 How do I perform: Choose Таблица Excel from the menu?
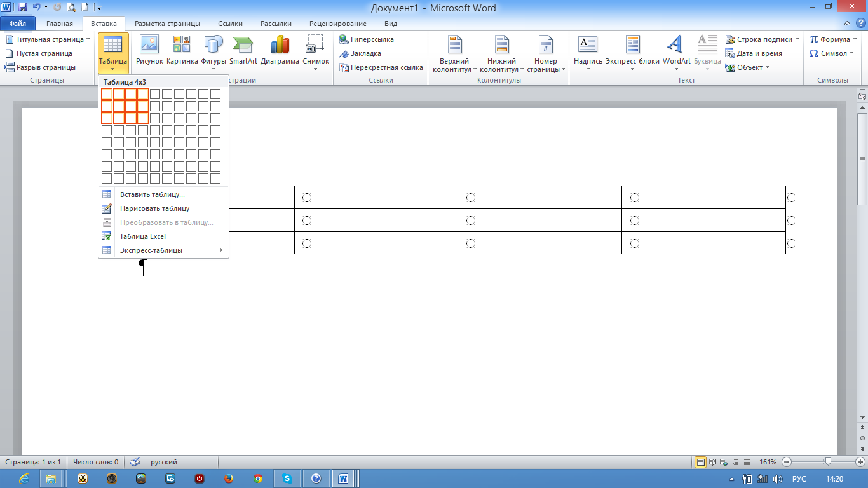163,236
